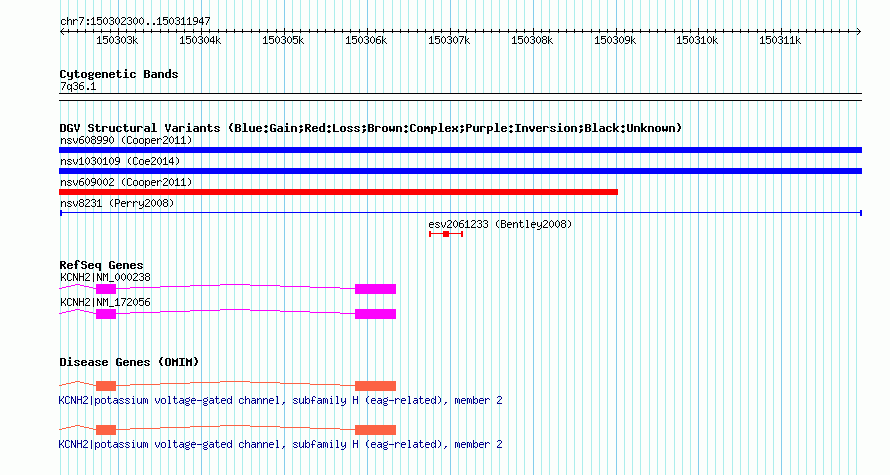This screenshot has height=475, width=890.
Task: Click the 150310k ruler tick label
Action: (x=697, y=40)
